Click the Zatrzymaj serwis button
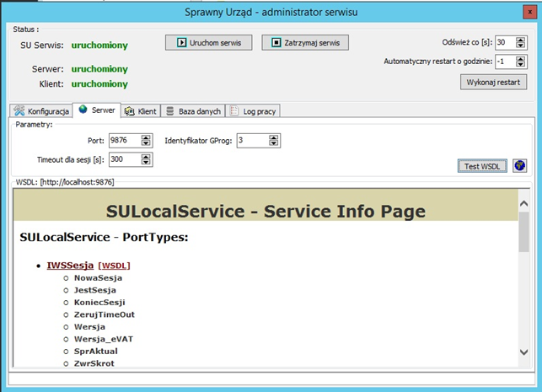Viewport: 542px width, 392px height. [x=305, y=42]
